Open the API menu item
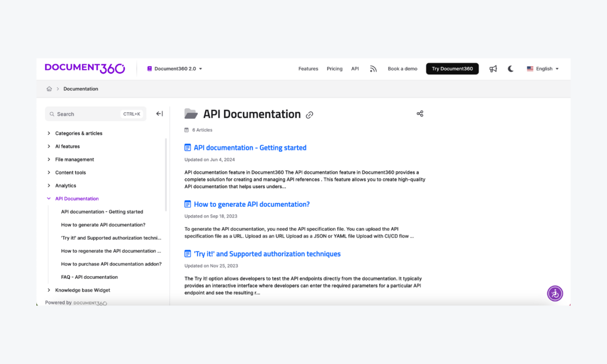This screenshot has width=607, height=364. click(x=355, y=68)
